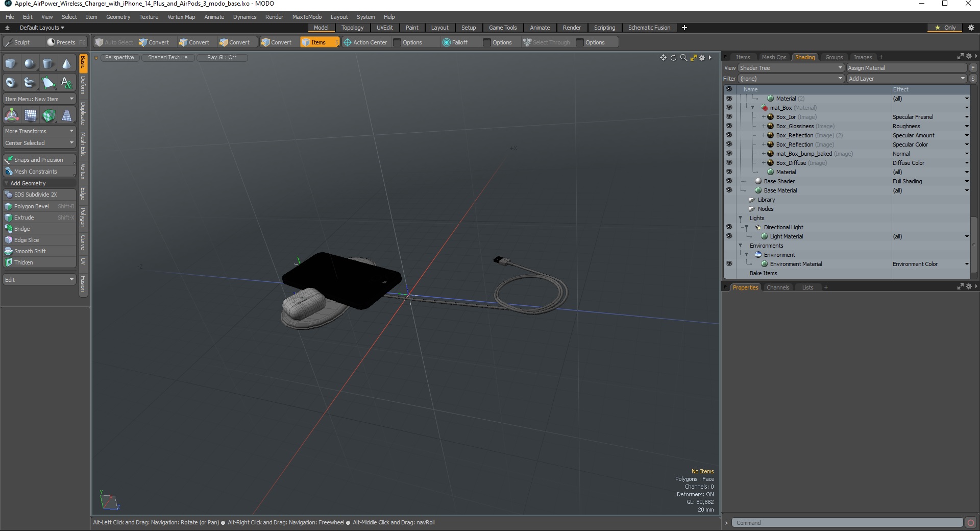980x531 pixels.
Task: Toggle visibility of Box_Ior image layer
Action: click(729, 116)
